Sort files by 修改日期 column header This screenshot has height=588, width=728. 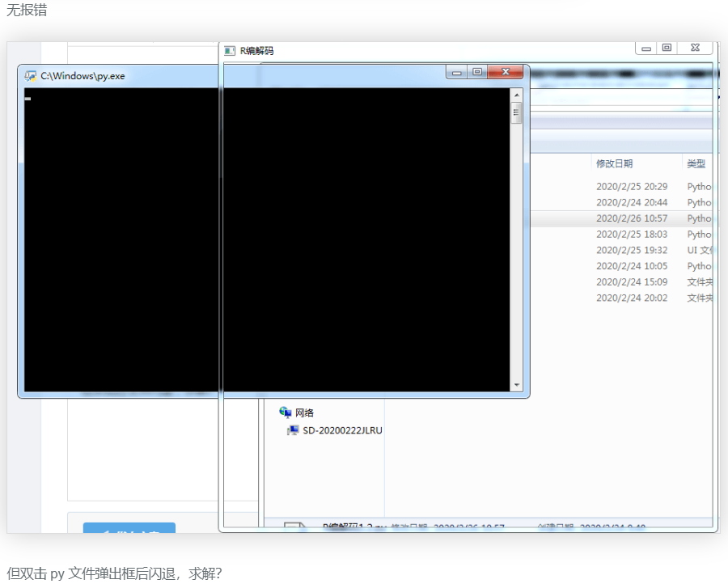click(x=615, y=164)
